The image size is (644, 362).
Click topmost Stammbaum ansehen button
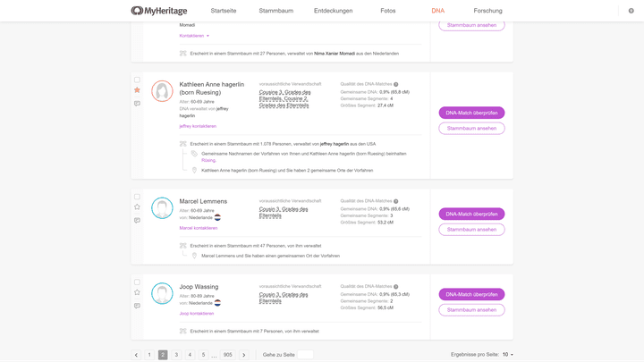point(471,25)
